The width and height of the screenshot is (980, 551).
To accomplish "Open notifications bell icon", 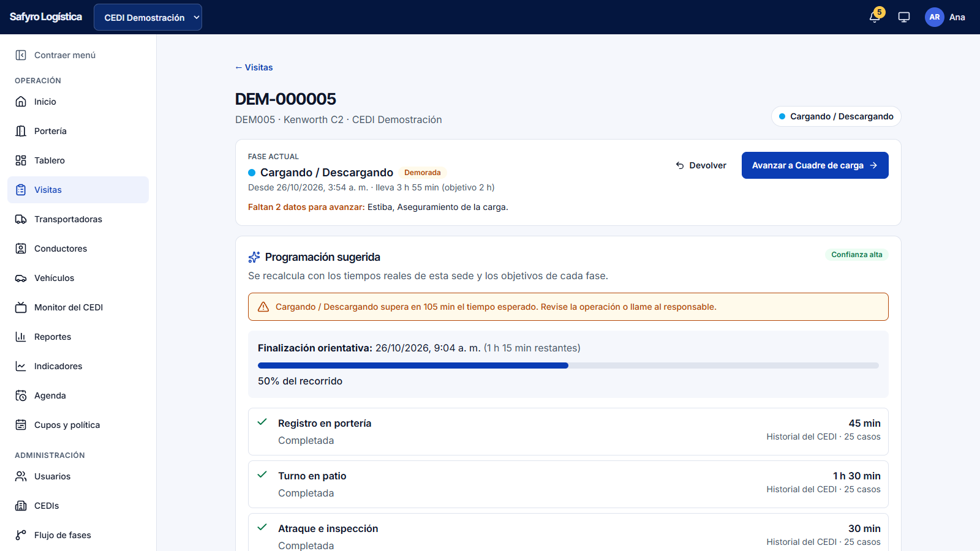I will (x=875, y=17).
